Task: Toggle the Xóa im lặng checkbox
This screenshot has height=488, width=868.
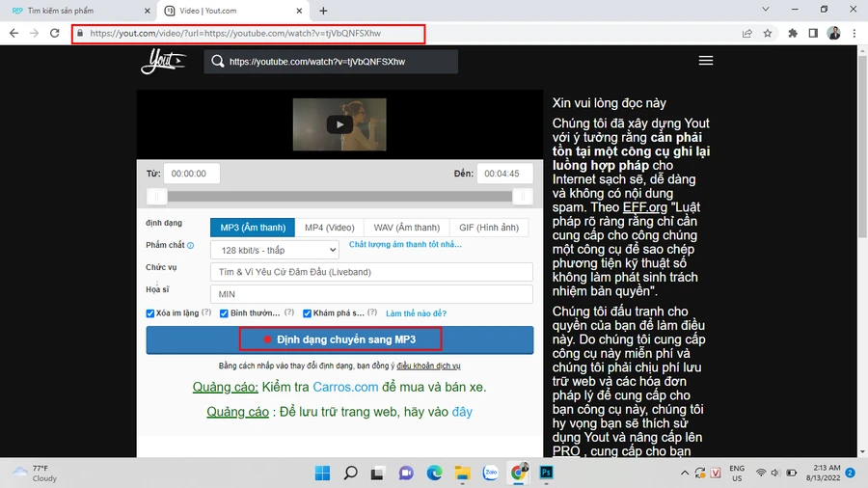Action: [150, 313]
